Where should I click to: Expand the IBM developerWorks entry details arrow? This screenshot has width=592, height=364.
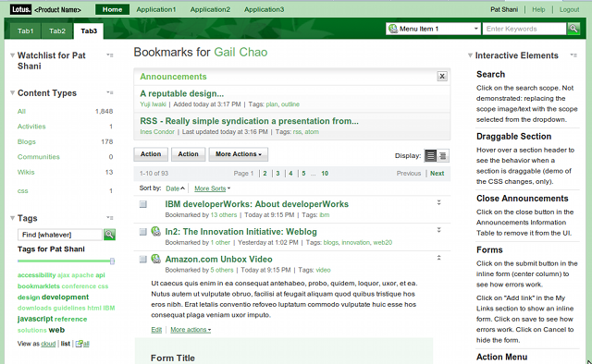click(x=438, y=202)
